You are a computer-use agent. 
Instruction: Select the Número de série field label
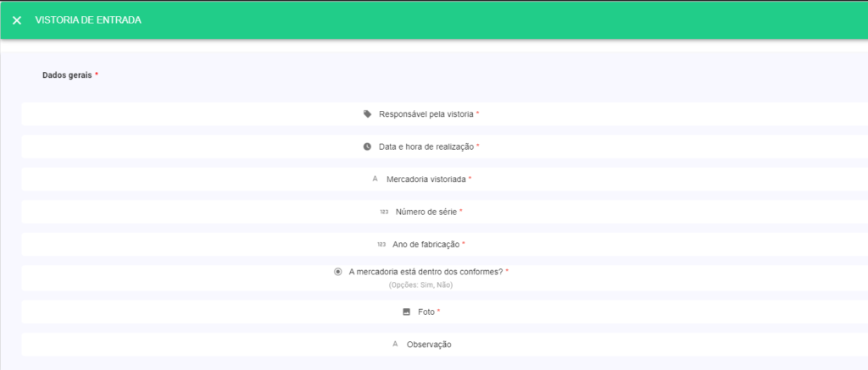[x=426, y=212]
